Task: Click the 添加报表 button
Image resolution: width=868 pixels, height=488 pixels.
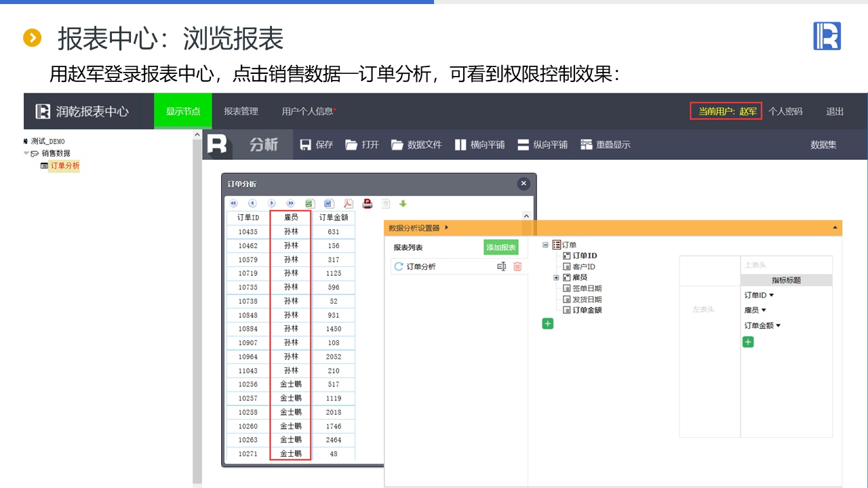Action: (x=501, y=248)
